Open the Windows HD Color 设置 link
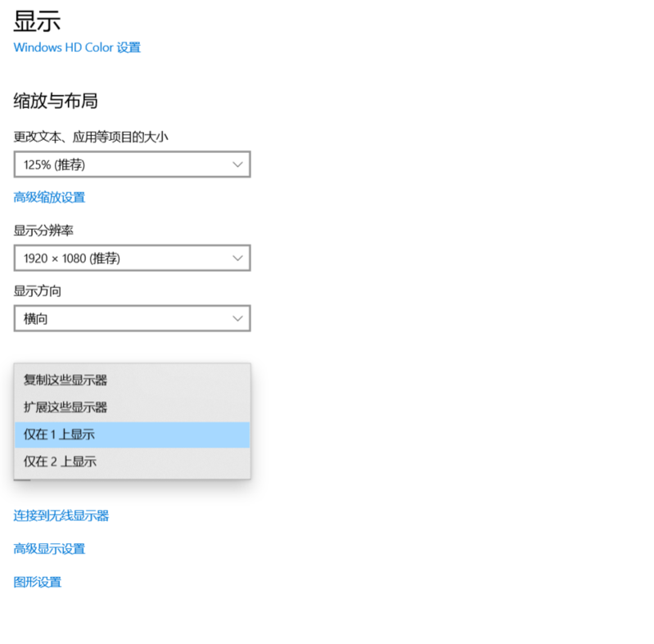The width and height of the screenshot is (654, 644). point(77,47)
